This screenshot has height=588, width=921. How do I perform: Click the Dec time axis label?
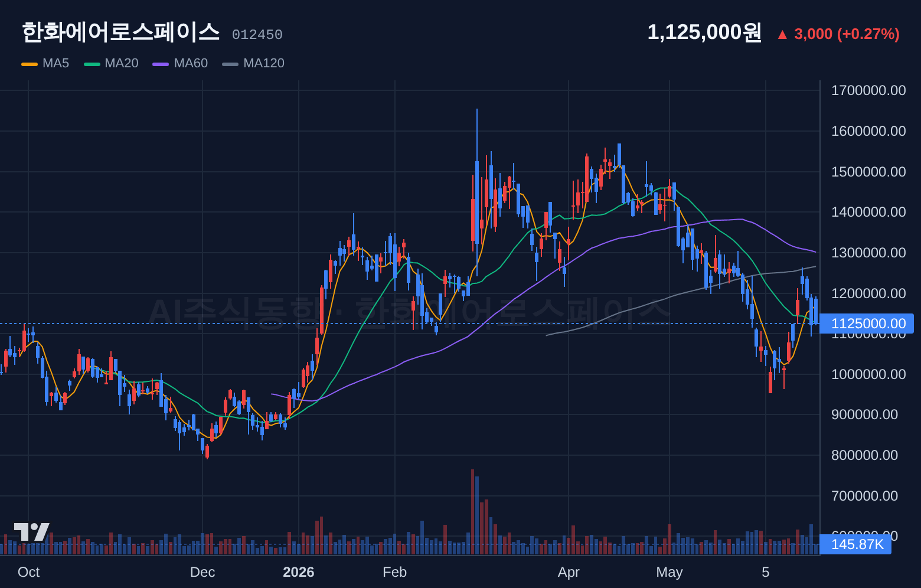pos(203,572)
